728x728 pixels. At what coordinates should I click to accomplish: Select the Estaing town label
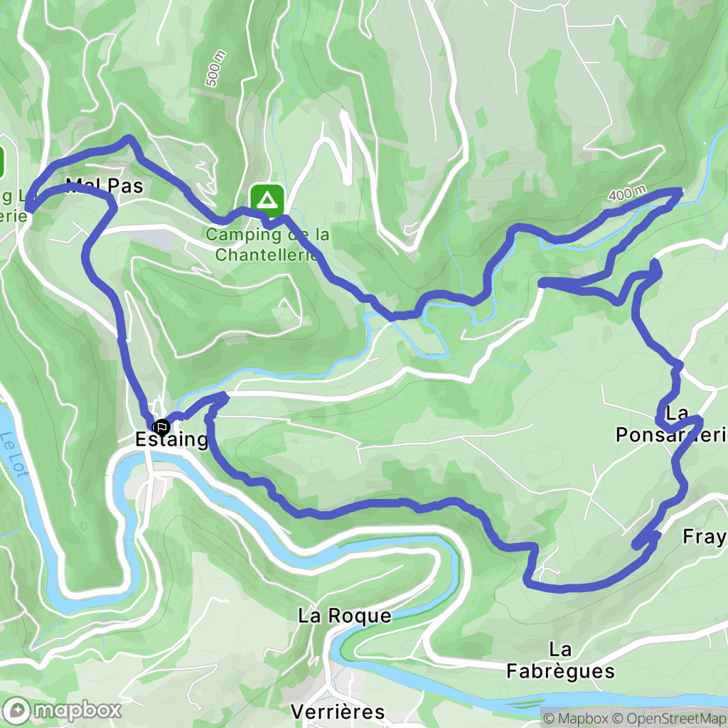[x=171, y=439]
